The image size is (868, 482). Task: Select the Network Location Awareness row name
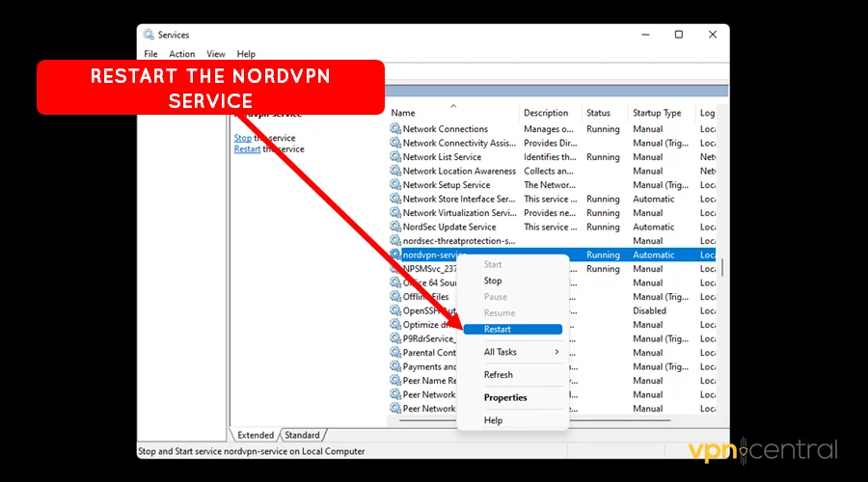(459, 171)
